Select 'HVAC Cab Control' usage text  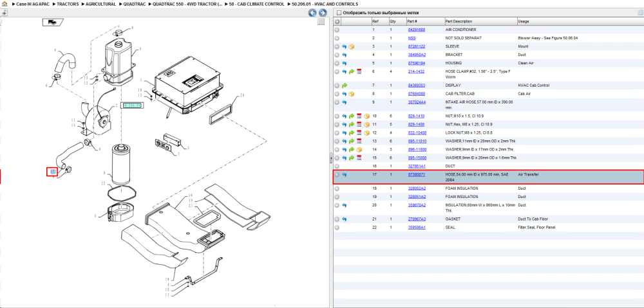point(533,86)
